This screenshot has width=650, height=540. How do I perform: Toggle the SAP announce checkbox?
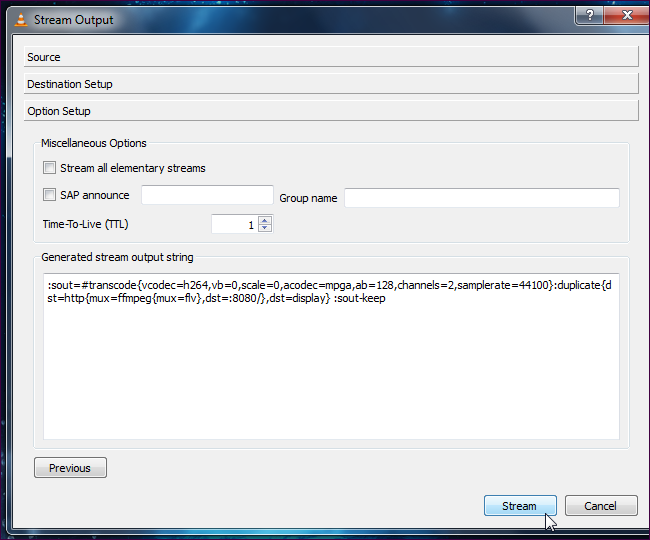tap(49, 195)
